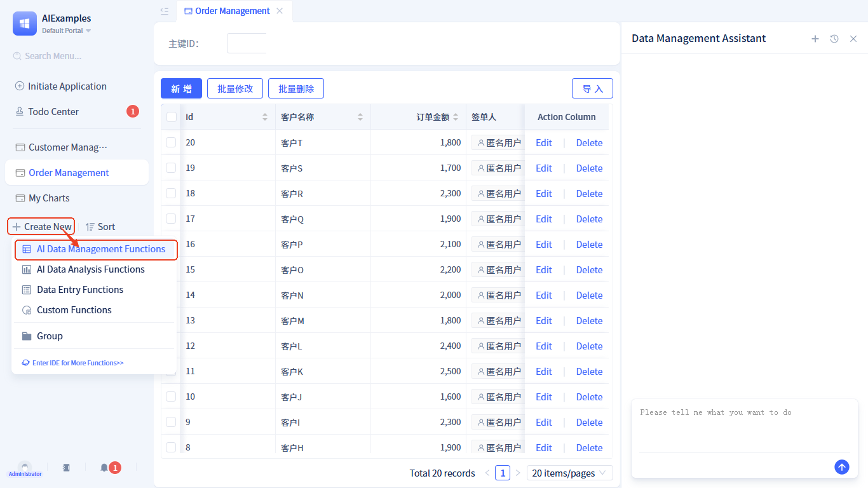Sort the Id column
The width and height of the screenshot is (868, 488).
tap(265, 117)
